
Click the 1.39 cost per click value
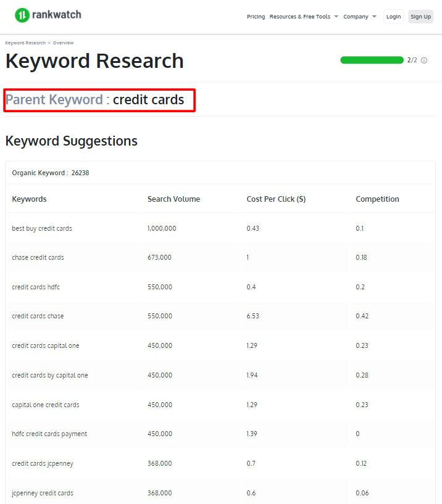pyautogui.click(x=252, y=434)
